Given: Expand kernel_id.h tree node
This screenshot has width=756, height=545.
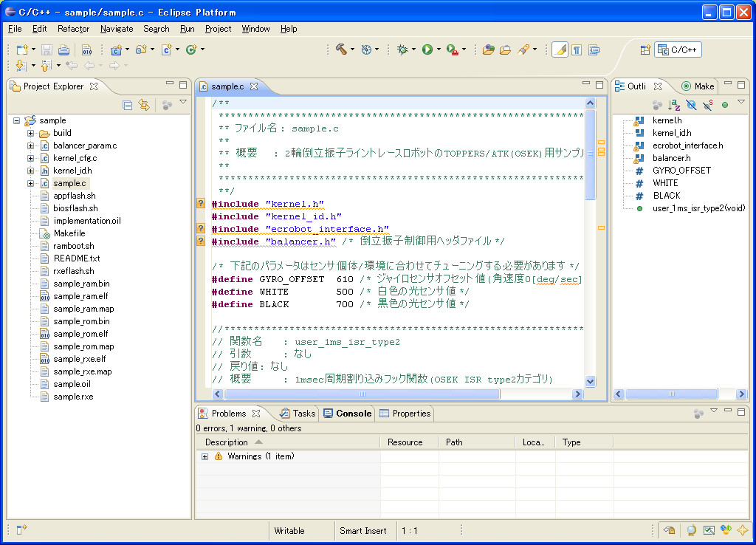Looking at the screenshot, I should [30, 171].
